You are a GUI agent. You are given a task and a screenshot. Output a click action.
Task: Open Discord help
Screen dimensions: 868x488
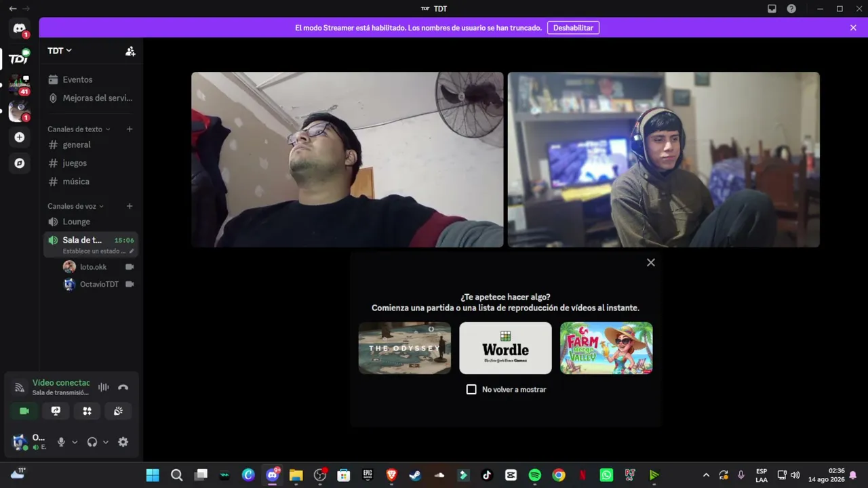791,9
